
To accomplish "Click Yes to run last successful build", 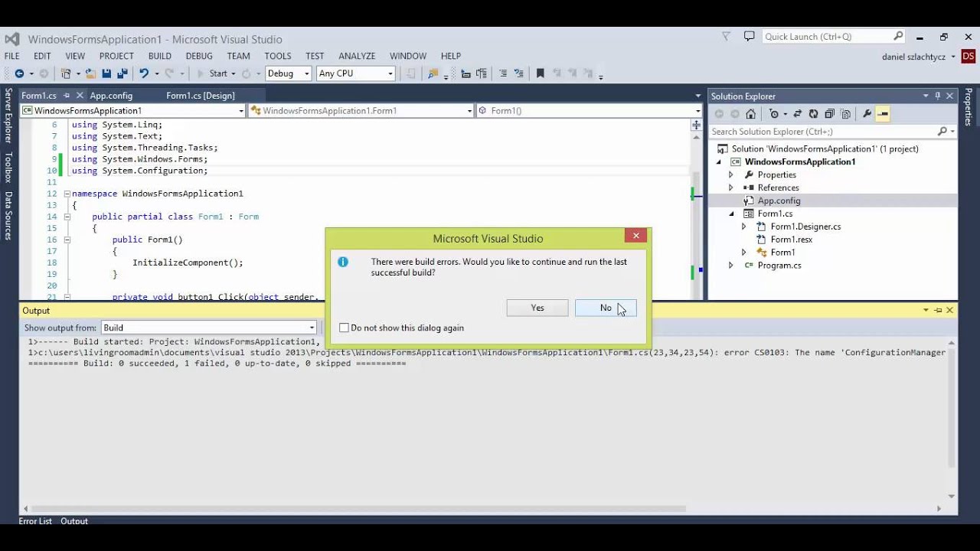I will point(537,308).
